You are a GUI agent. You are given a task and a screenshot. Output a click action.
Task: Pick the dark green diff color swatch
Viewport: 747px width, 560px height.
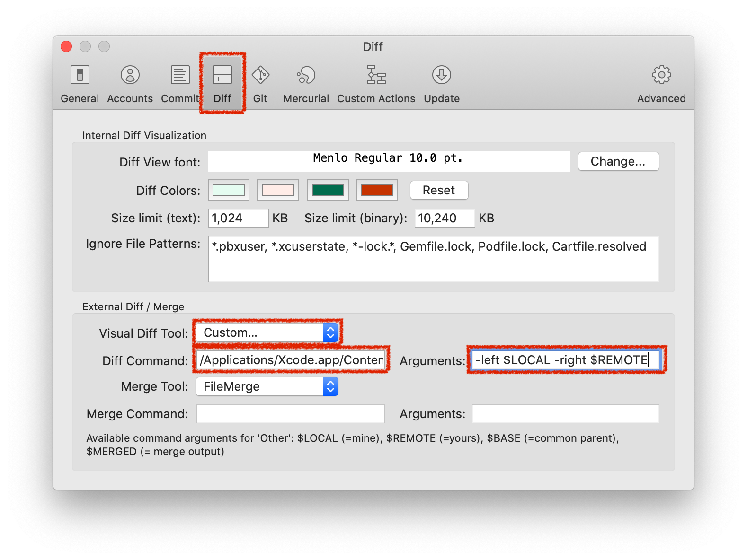coord(328,190)
